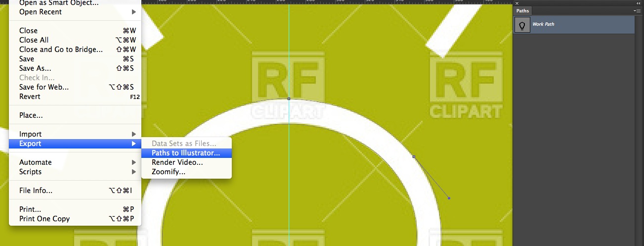Click the horizontal ruler above the canvas
Screen dimensions: 644x246
tap(326, 2)
